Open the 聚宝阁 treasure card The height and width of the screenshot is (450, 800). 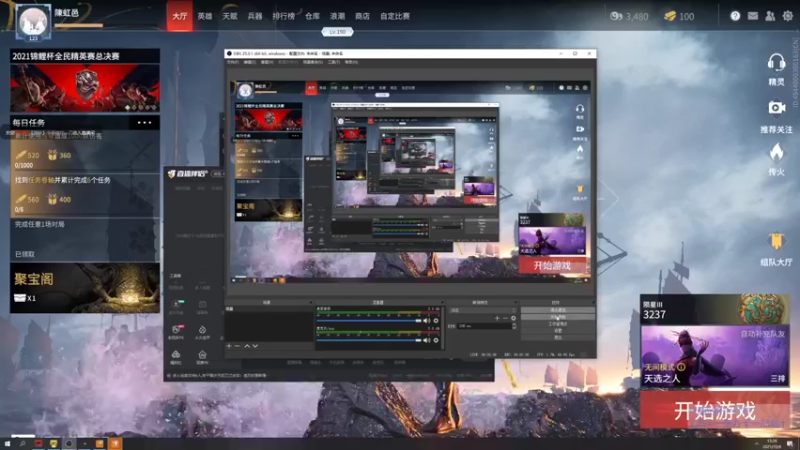[x=85, y=288]
